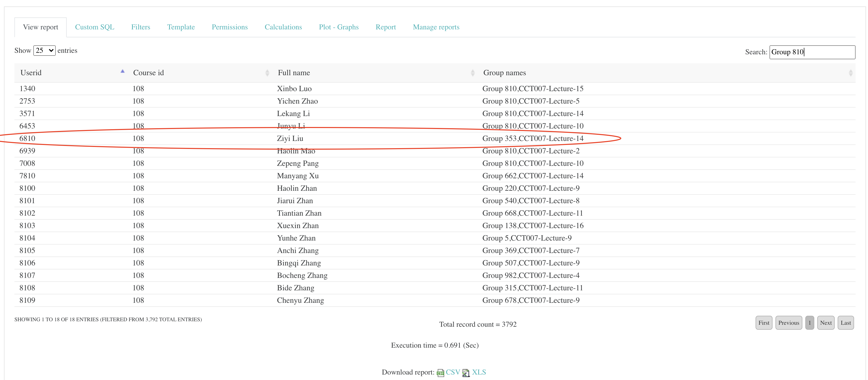Select userid 7810 cell
868x380 pixels.
click(27, 176)
